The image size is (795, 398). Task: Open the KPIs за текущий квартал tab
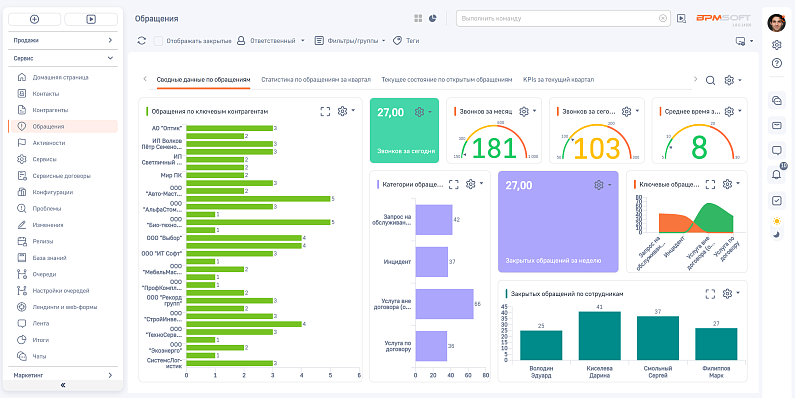(x=558, y=80)
